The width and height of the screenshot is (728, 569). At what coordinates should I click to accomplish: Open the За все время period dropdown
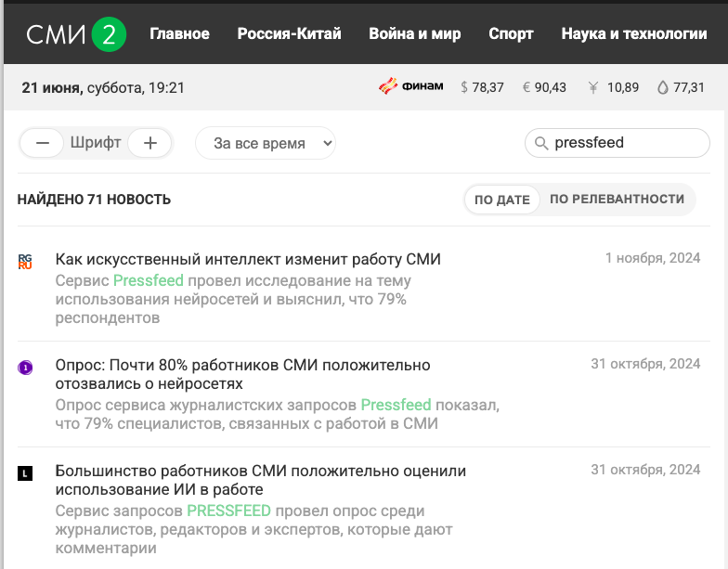coord(266,143)
